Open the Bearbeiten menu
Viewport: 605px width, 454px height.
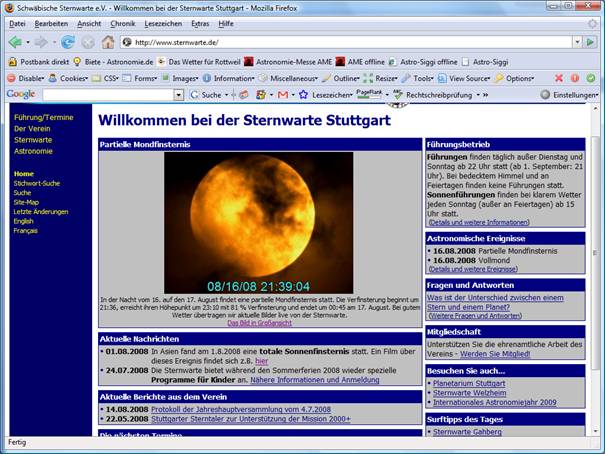point(51,24)
